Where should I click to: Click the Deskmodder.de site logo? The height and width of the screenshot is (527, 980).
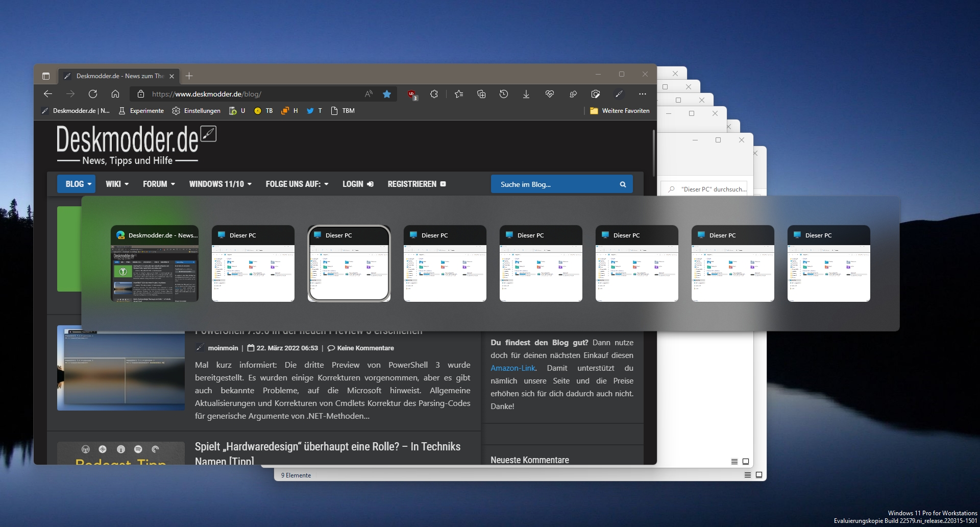point(136,146)
